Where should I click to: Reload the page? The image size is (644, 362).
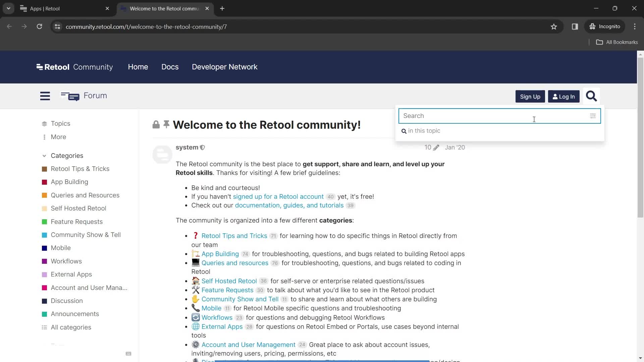[x=39, y=26]
